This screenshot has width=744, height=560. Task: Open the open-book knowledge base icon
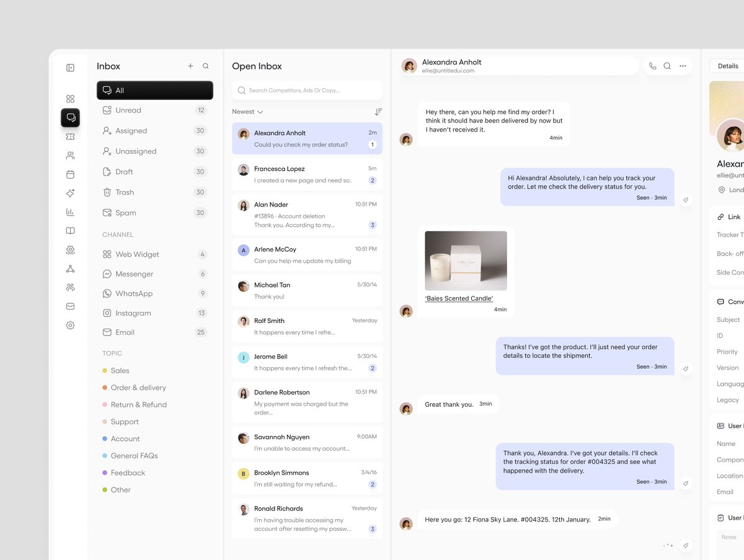point(70,231)
